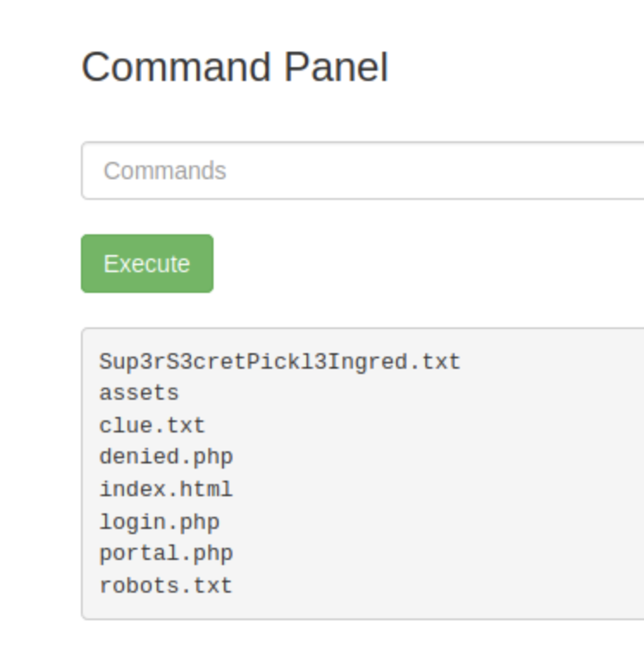Select the Sup3rS3cretPickl3Ingred.txt filename
The width and height of the screenshot is (644, 665).
click(280, 362)
